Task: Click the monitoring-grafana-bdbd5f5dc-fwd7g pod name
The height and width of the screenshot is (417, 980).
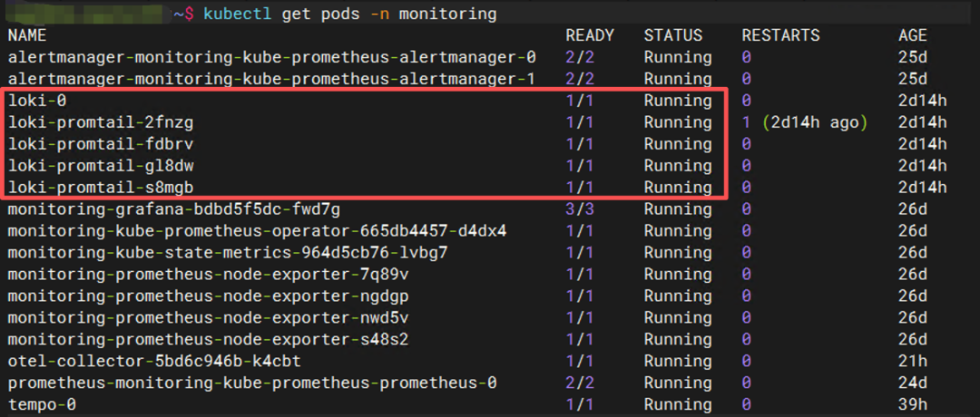Action: pos(173,209)
